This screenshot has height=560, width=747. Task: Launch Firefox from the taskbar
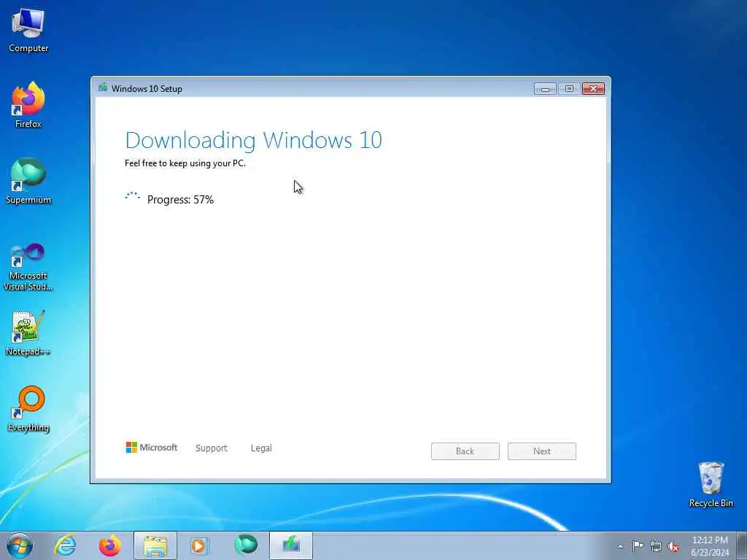(110, 545)
